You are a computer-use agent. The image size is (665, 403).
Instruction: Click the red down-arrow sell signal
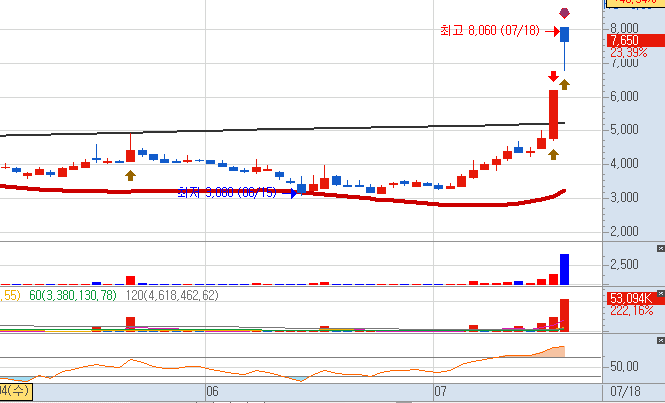pyautogui.click(x=553, y=76)
